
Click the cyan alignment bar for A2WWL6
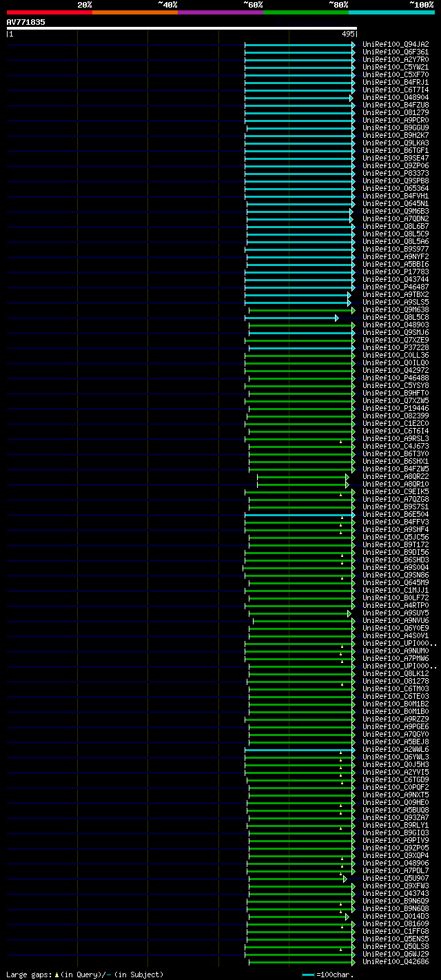coord(300,750)
